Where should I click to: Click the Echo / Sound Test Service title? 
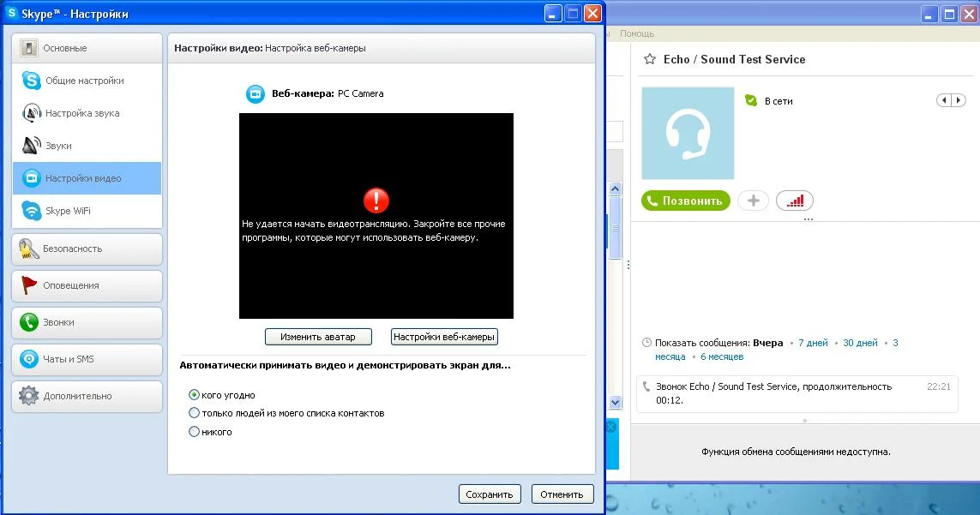click(x=735, y=59)
